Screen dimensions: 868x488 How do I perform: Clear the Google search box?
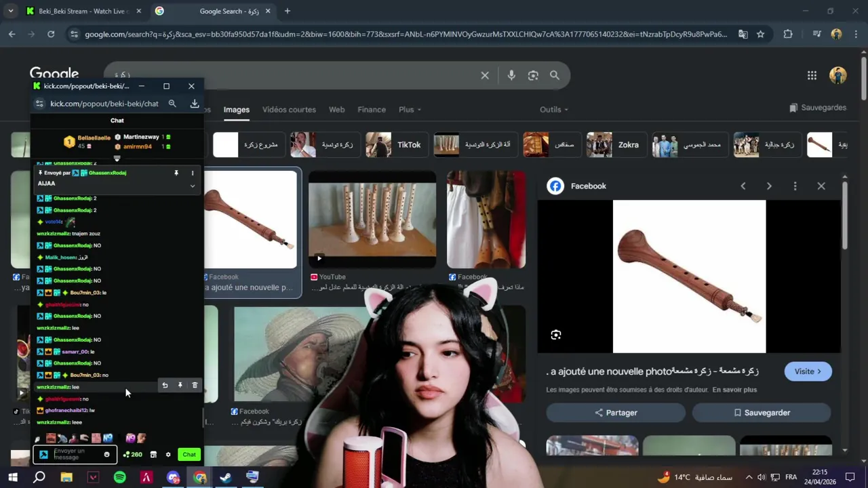pyautogui.click(x=485, y=75)
